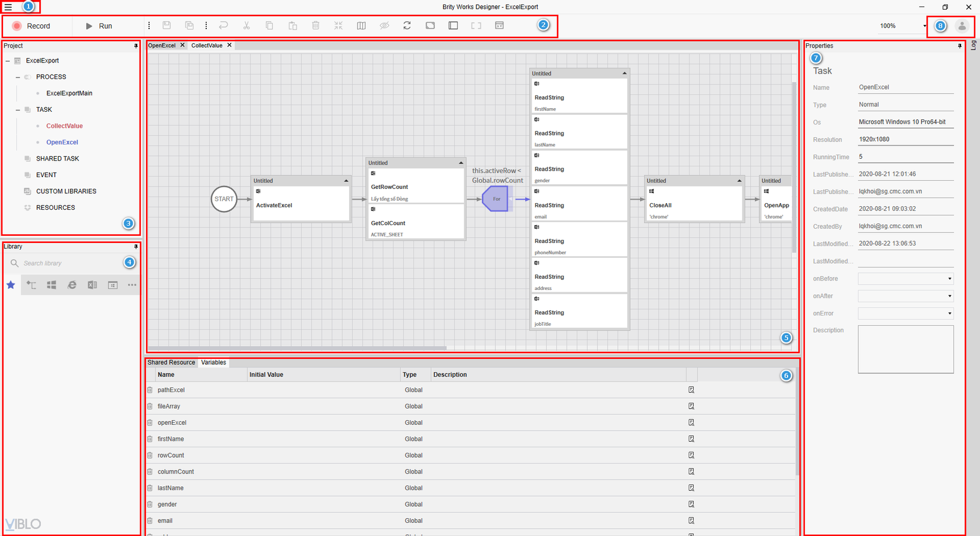The image size is (980, 536).
Task: Click the square brackets toolbar icon
Action: click(x=476, y=26)
